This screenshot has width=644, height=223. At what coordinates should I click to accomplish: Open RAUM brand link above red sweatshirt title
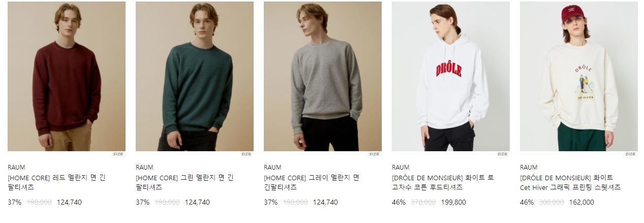coord(16,167)
